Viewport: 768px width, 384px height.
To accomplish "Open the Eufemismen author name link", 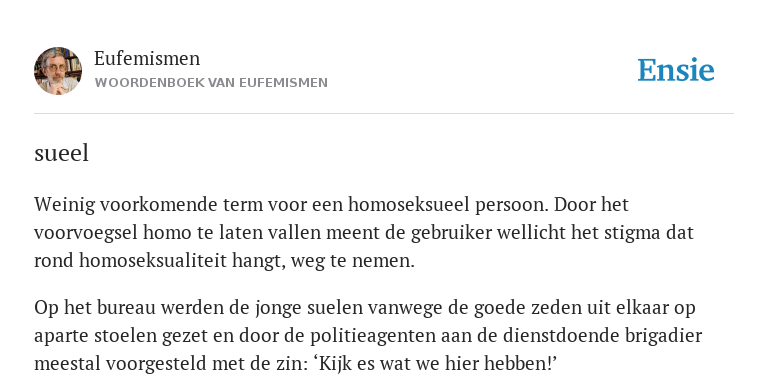I will pos(147,58).
